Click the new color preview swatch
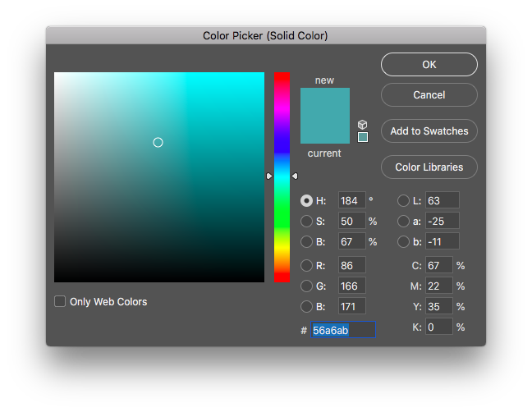This screenshot has width=532, height=412. [325, 102]
